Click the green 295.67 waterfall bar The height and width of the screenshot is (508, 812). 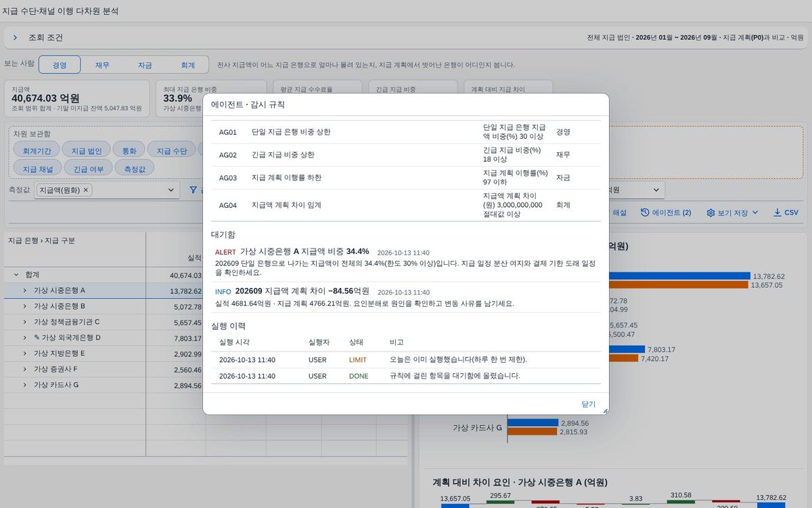point(499,502)
